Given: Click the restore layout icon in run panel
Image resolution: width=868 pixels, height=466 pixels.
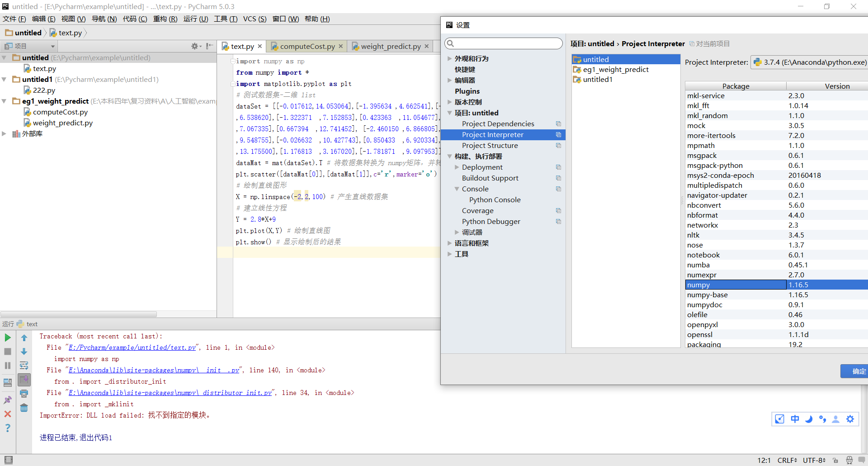Looking at the screenshot, I should click(x=8, y=383).
